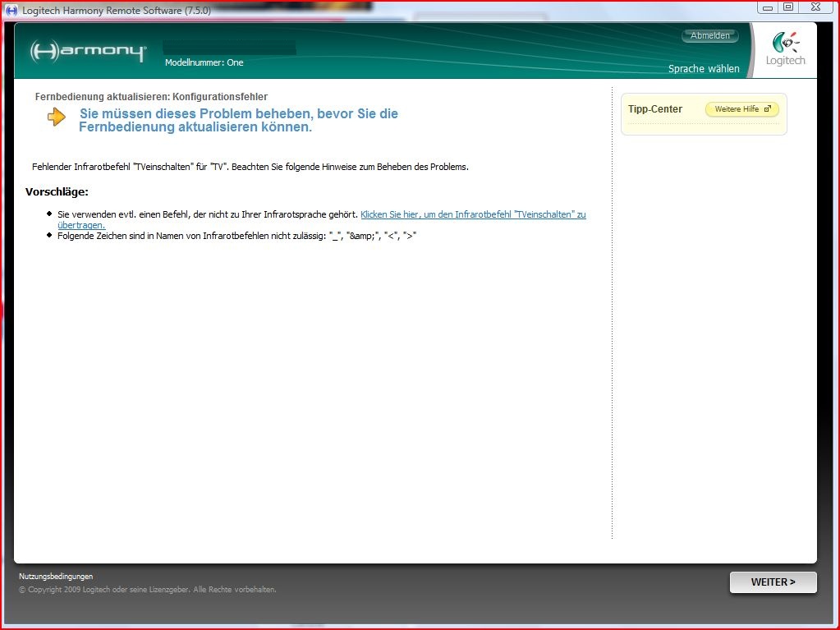
Task: Click the Vorschläge section heading
Action: [x=57, y=192]
